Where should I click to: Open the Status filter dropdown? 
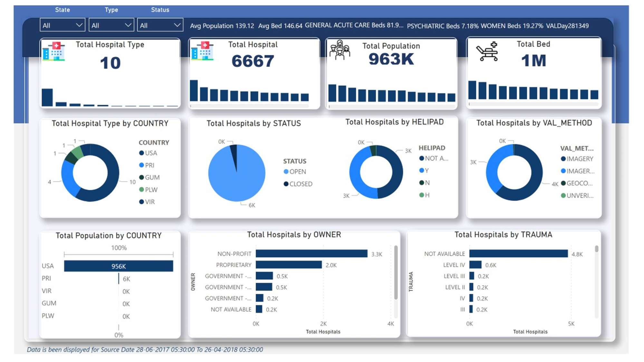click(x=160, y=25)
